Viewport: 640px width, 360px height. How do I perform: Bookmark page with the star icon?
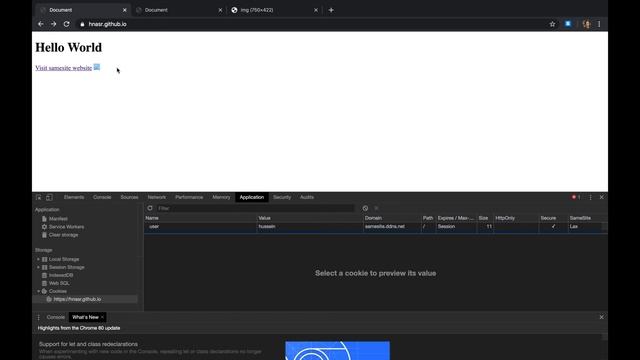pyautogui.click(x=552, y=24)
